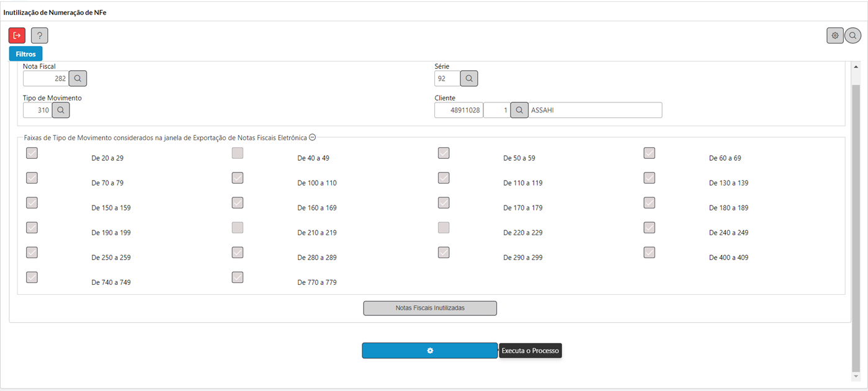868x391 pixels.
Task: Click the 'Inutilização de Numeração de NFe' title
Action: (55, 12)
